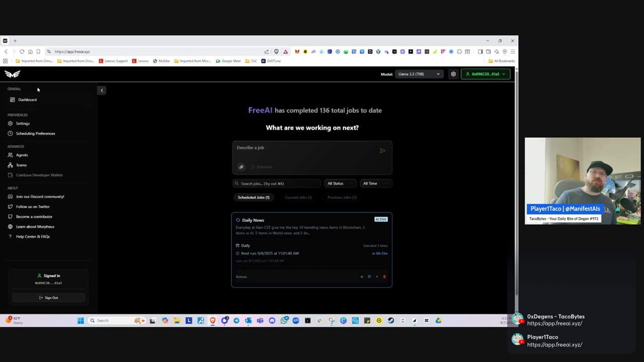Switch to the Previous Jobs tab
Image resolution: width=644 pixels, height=362 pixels.
(x=342, y=198)
